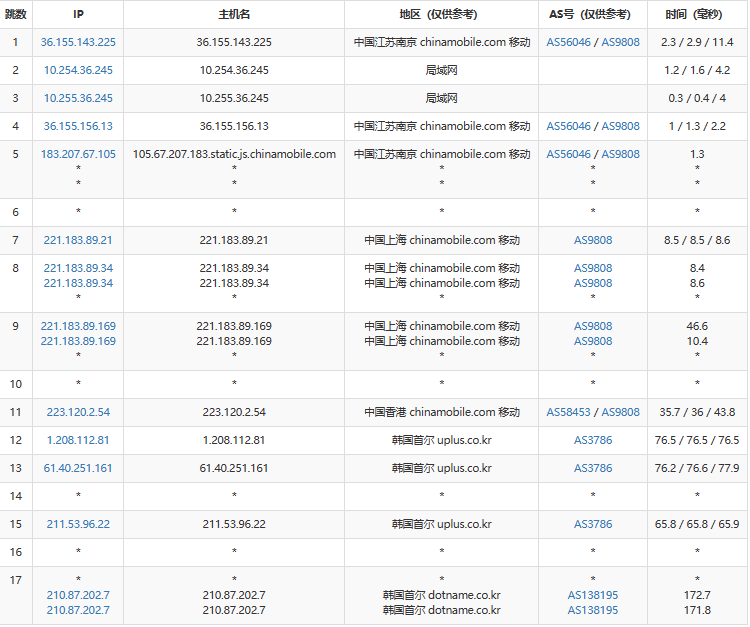Open the 221.183.89.21 IP link

[x=78, y=240]
